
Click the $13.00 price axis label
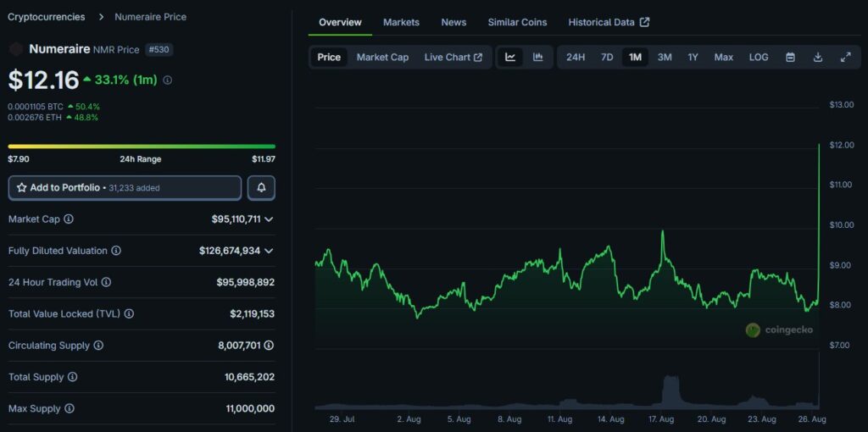[x=842, y=105]
